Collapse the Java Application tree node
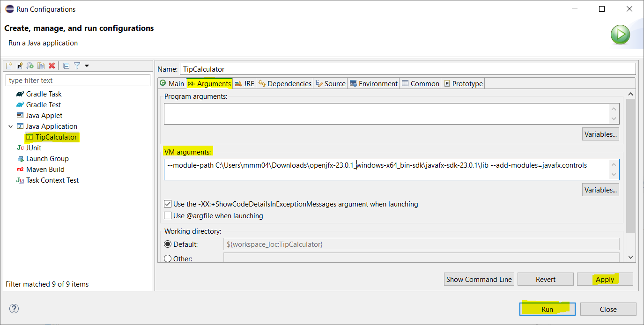 coord(10,126)
